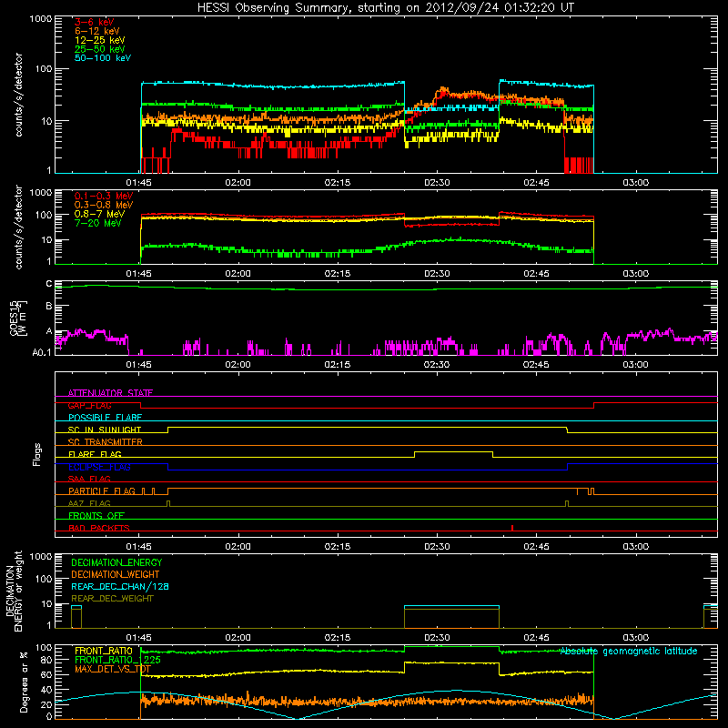The height and width of the screenshot is (728, 728).
Task: Select the FLARE_FLAG label
Action: pos(95,454)
